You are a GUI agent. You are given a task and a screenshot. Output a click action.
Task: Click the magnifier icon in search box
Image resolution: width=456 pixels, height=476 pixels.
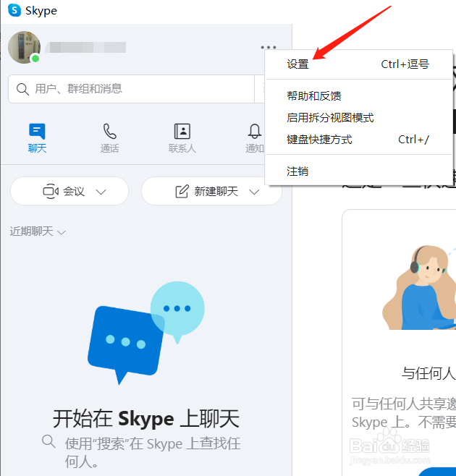[22, 89]
